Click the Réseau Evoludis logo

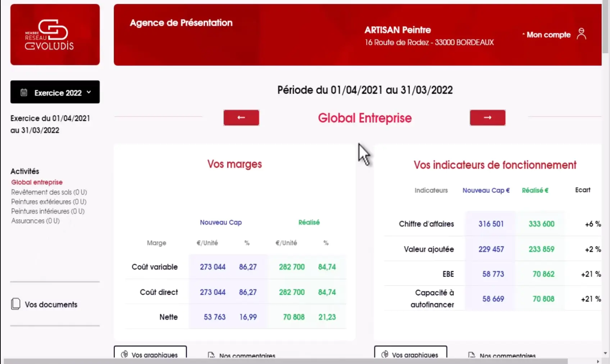point(55,35)
